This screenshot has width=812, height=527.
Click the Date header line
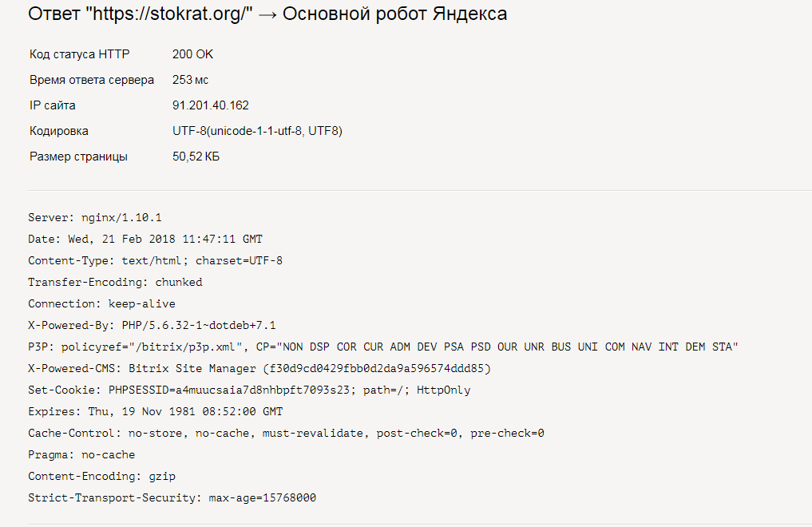coord(145,240)
